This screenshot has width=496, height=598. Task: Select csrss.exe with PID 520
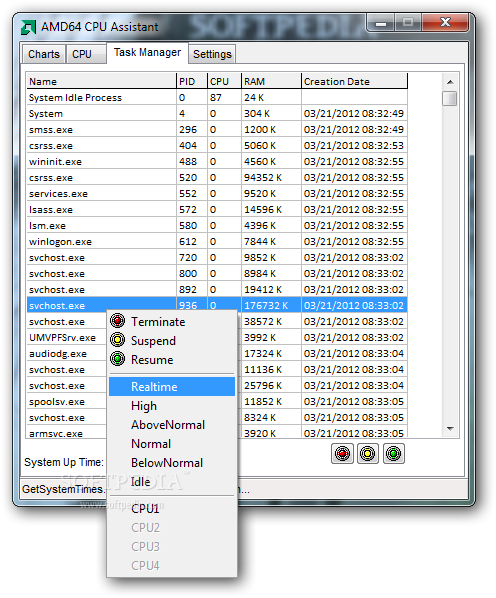click(217, 178)
